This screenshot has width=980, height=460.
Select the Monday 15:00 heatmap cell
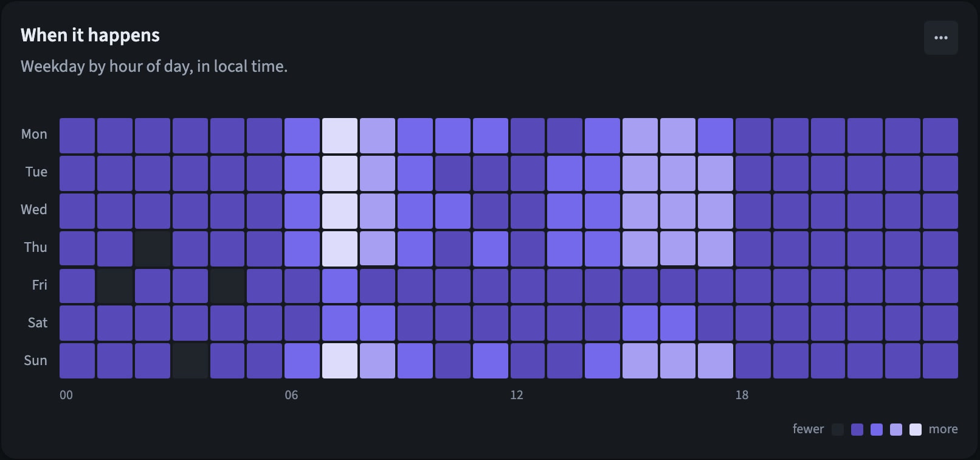click(640, 136)
